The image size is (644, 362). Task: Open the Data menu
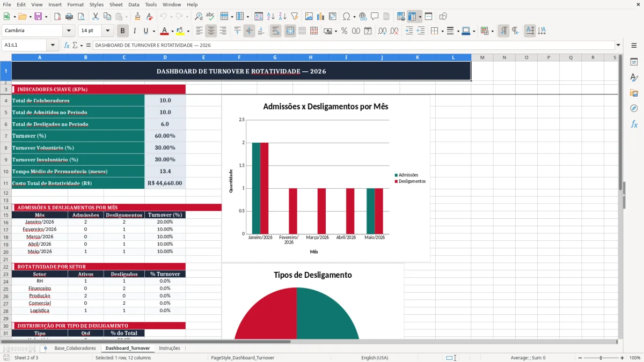click(134, 4)
